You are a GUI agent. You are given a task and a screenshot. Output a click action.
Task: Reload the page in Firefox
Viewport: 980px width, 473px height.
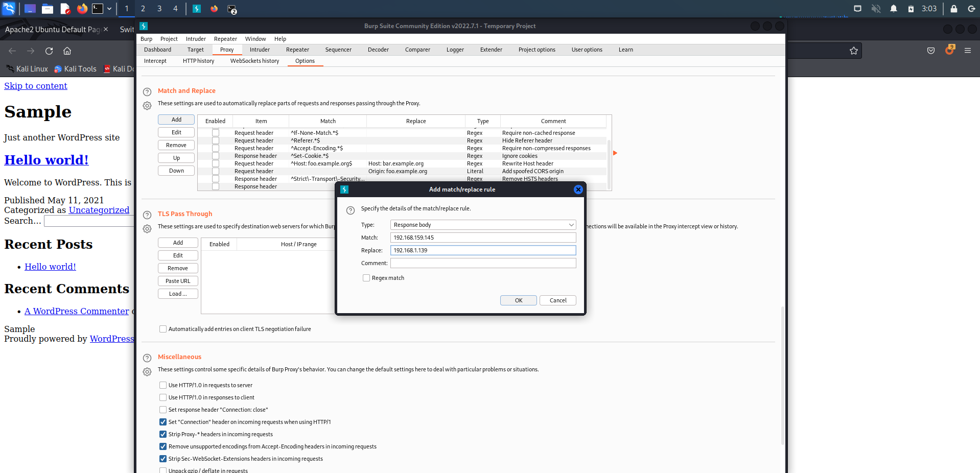point(49,51)
